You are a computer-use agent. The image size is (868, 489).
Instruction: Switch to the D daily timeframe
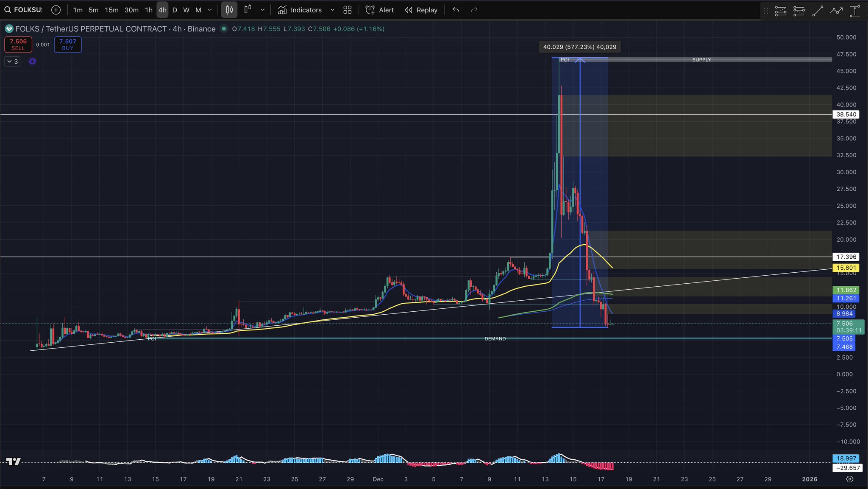point(175,10)
